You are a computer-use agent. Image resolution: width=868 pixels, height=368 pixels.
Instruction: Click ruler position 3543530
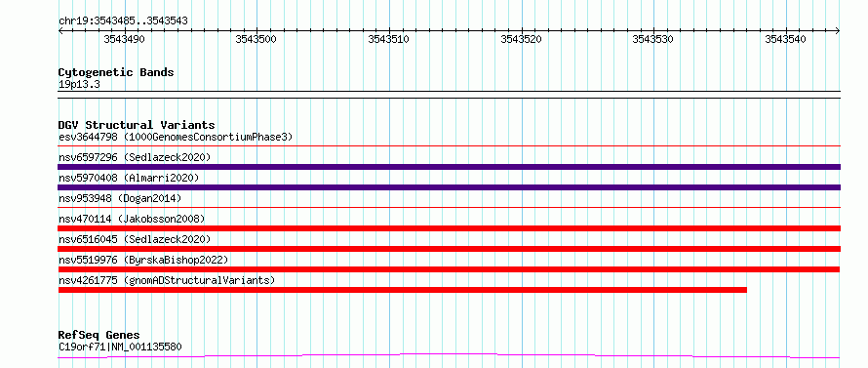point(653,39)
